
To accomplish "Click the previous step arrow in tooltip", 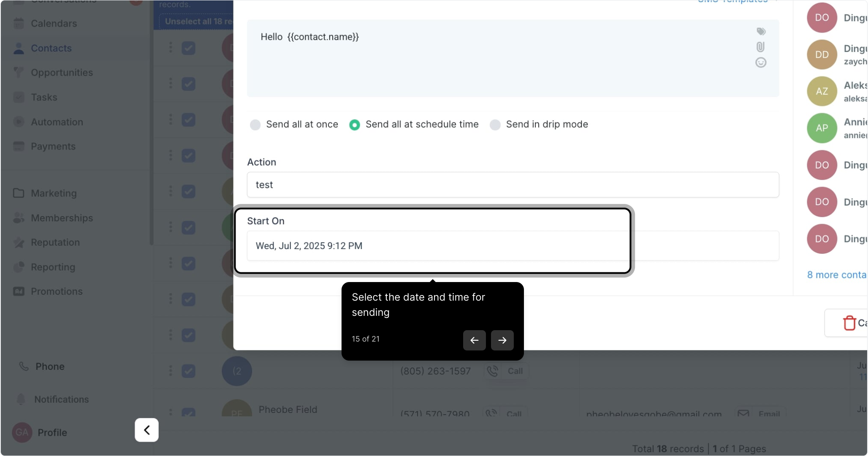I will coord(474,340).
